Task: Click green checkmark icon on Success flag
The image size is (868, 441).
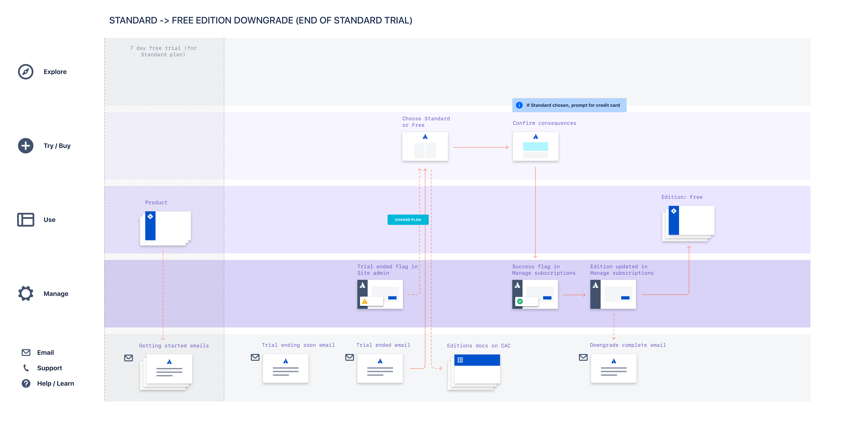Action: click(520, 301)
